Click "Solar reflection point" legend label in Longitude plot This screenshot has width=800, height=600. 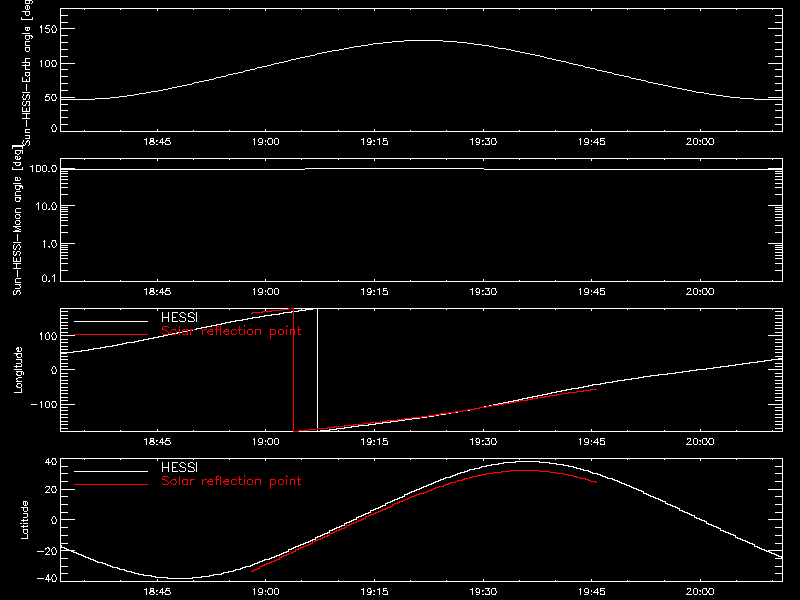pyautogui.click(x=231, y=331)
